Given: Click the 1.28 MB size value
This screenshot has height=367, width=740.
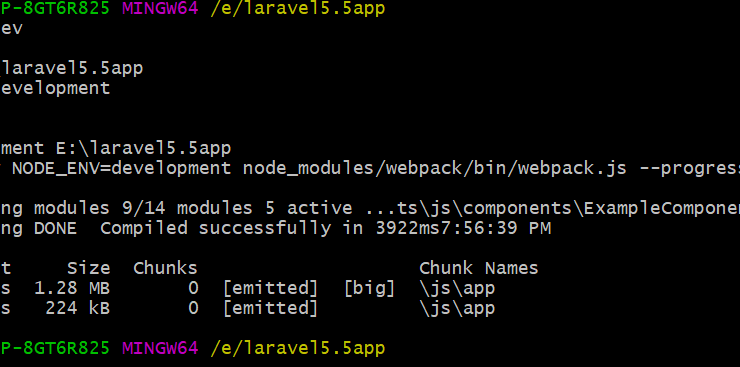Looking at the screenshot, I should pos(72,288).
